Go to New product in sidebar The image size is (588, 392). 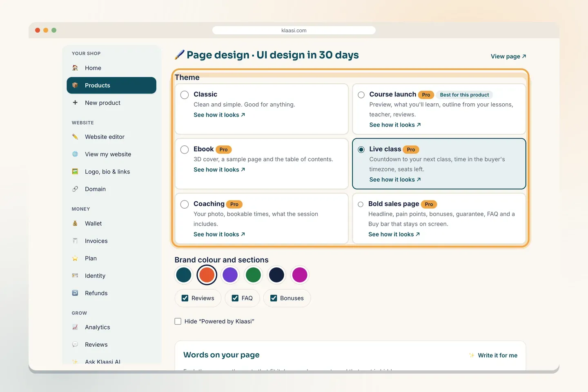pos(111,102)
